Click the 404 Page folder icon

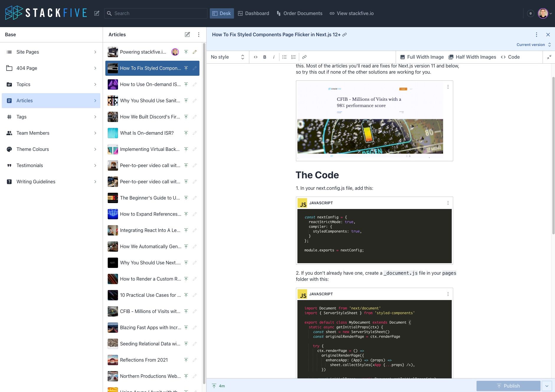click(x=9, y=68)
